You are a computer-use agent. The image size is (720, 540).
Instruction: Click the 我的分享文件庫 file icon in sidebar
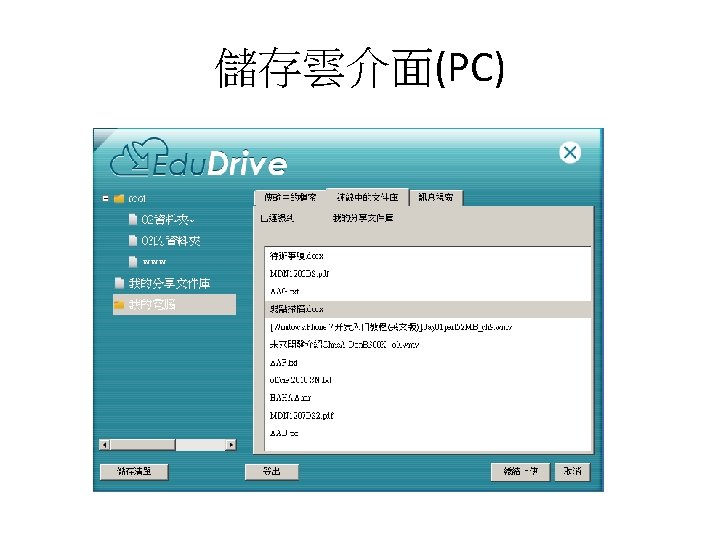(x=119, y=283)
